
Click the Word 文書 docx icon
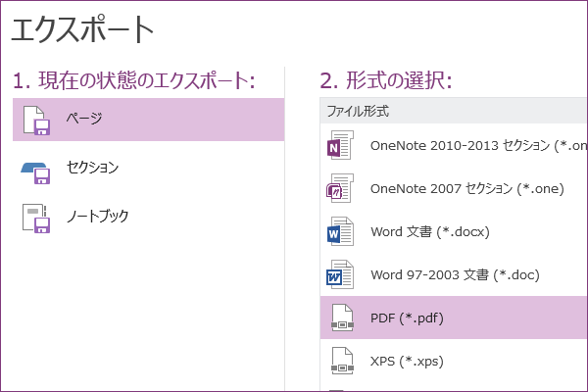pos(340,231)
